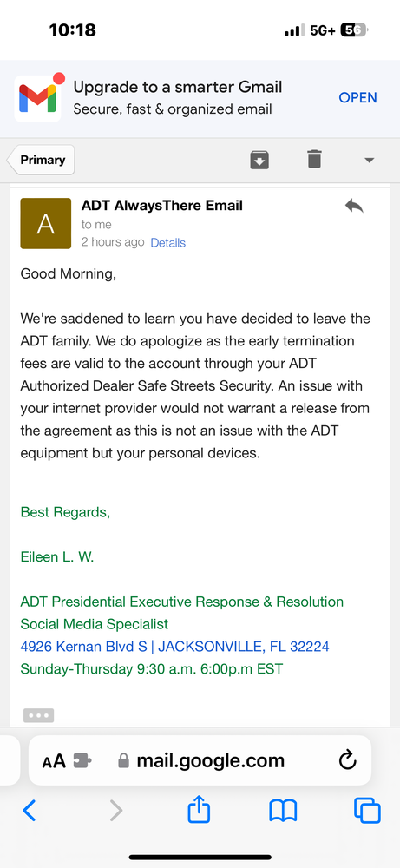Tap the ADT AlwaysThere Email sender name
Image resolution: width=400 pixels, height=868 pixels.
tap(162, 206)
